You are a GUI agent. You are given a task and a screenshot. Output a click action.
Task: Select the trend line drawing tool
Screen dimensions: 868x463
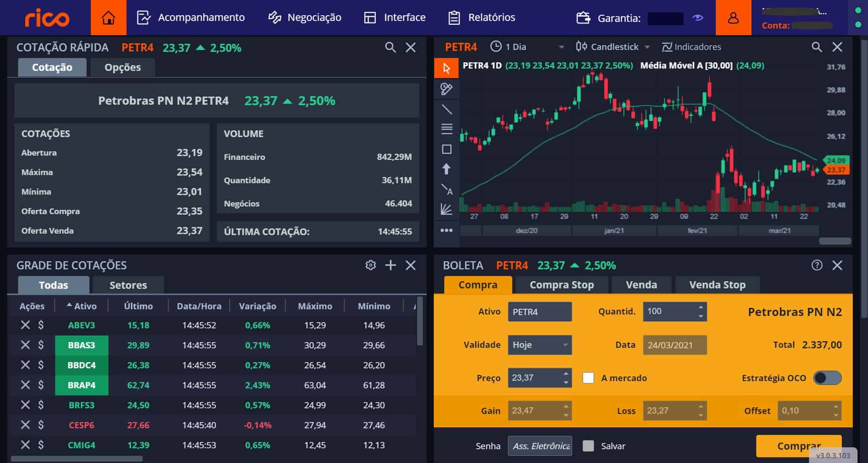[x=447, y=109]
